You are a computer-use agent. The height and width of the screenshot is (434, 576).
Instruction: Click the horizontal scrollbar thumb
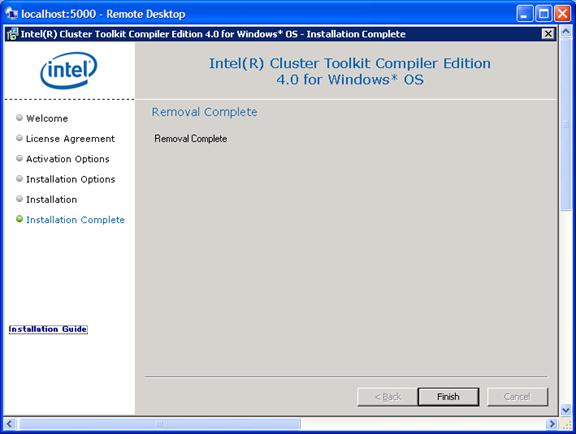tap(160, 424)
